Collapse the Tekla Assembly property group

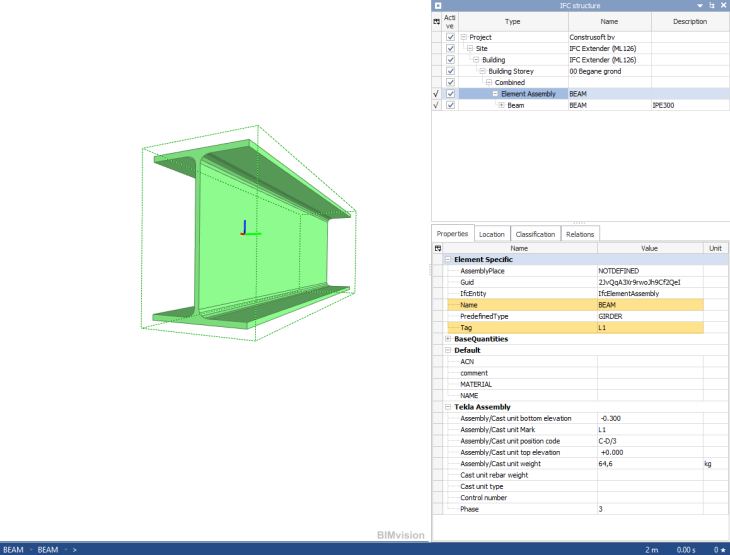click(x=448, y=407)
